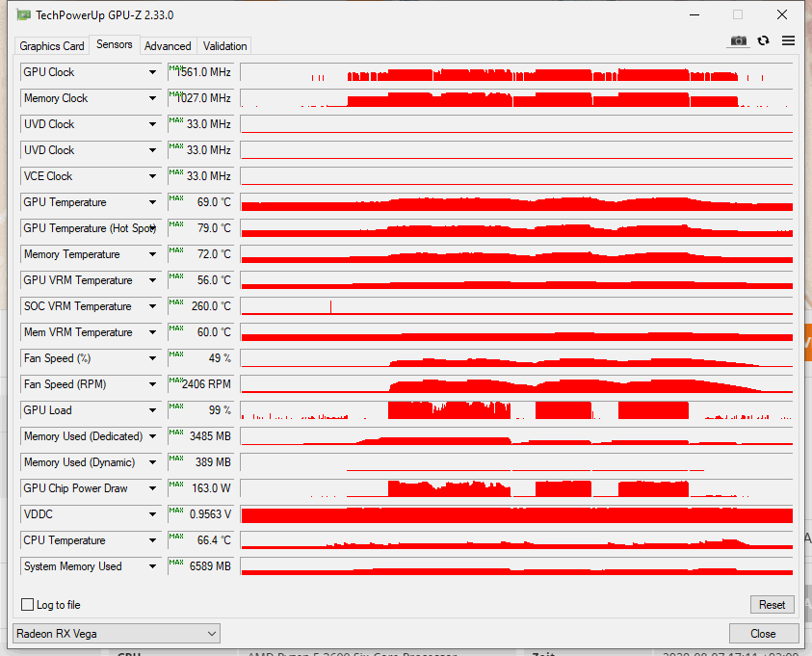The width and height of the screenshot is (812, 656).
Task: Click the GPU Clock value 1561.0 MHz
Action: coord(201,72)
